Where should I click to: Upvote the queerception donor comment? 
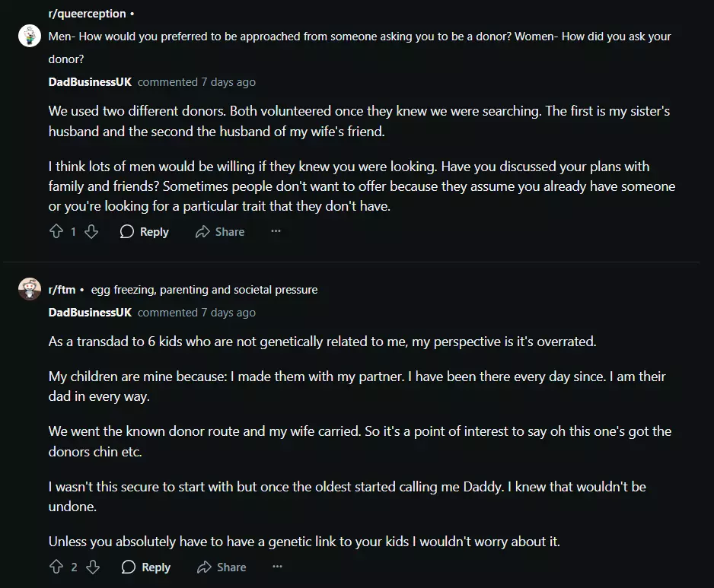tap(56, 232)
